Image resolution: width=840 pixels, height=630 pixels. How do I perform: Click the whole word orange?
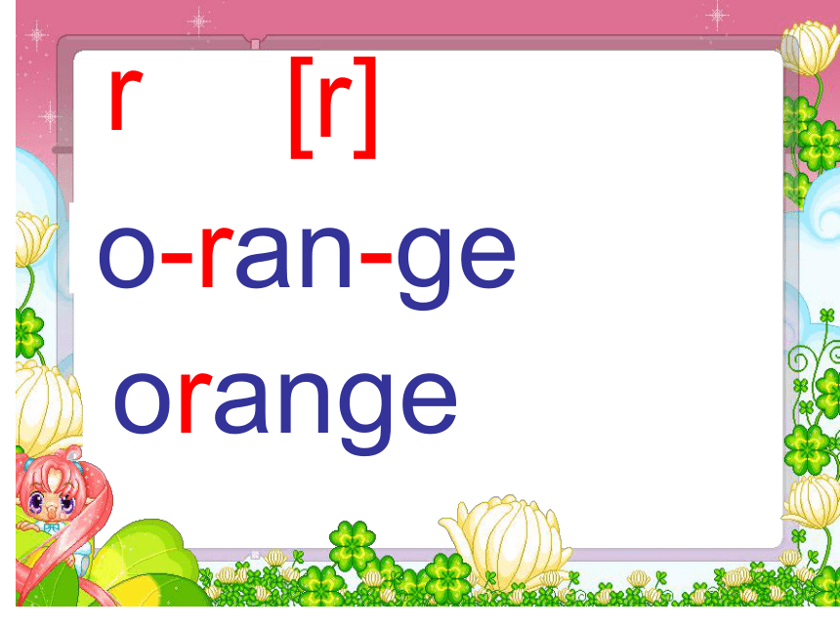[x=285, y=412]
